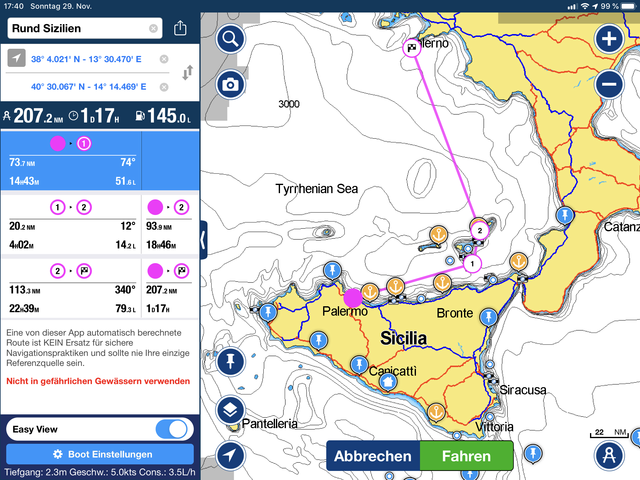Zoom in with the plus button

pyautogui.click(x=609, y=40)
